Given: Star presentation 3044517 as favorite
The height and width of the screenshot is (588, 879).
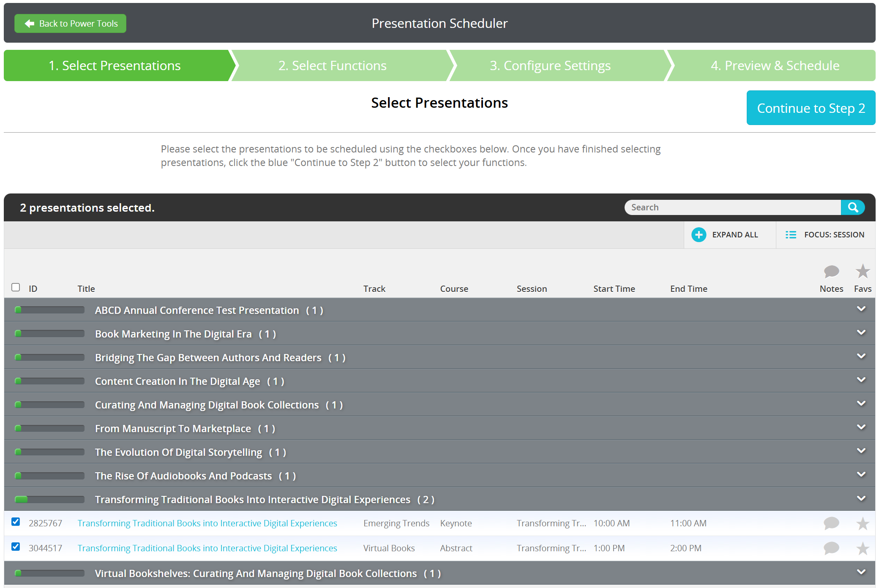Looking at the screenshot, I should pos(862,549).
